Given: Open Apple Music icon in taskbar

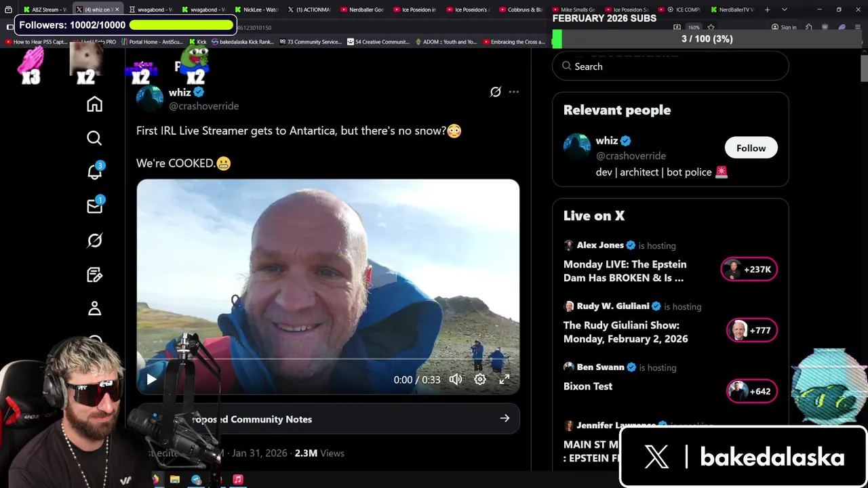Looking at the screenshot, I should tap(238, 479).
